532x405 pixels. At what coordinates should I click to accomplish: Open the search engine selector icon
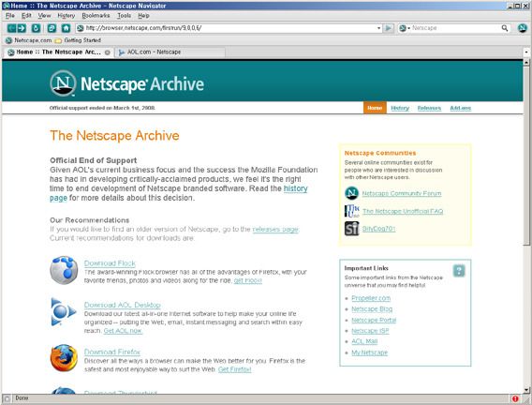pyautogui.click(x=405, y=28)
